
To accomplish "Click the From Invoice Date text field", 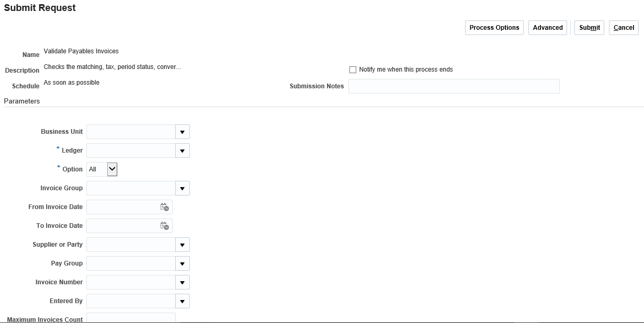I will pos(126,207).
